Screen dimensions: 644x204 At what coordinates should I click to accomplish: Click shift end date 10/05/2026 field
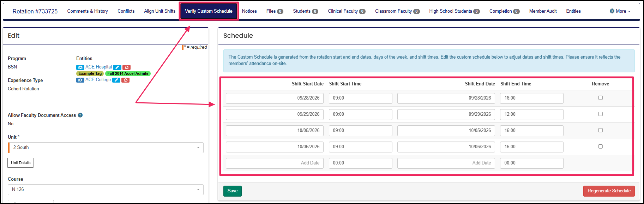click(446, 131)
